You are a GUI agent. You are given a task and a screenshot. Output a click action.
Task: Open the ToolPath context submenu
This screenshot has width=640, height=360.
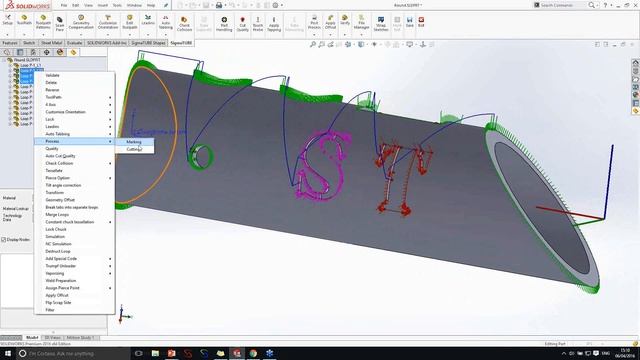tap(74, 97)
